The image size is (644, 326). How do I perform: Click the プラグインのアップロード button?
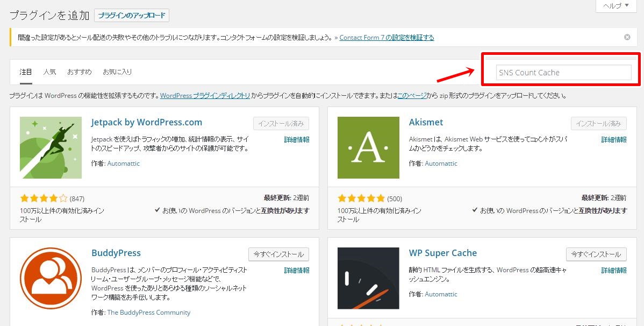132,16
